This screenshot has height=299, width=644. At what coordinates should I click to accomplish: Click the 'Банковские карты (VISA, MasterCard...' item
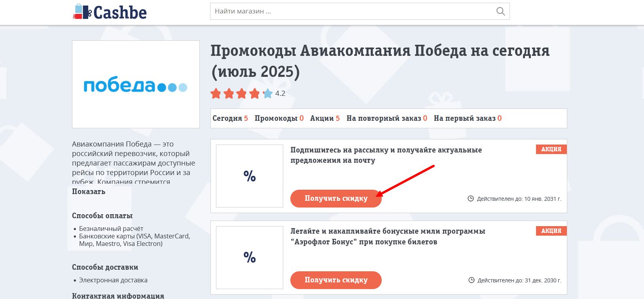point(134,240)
